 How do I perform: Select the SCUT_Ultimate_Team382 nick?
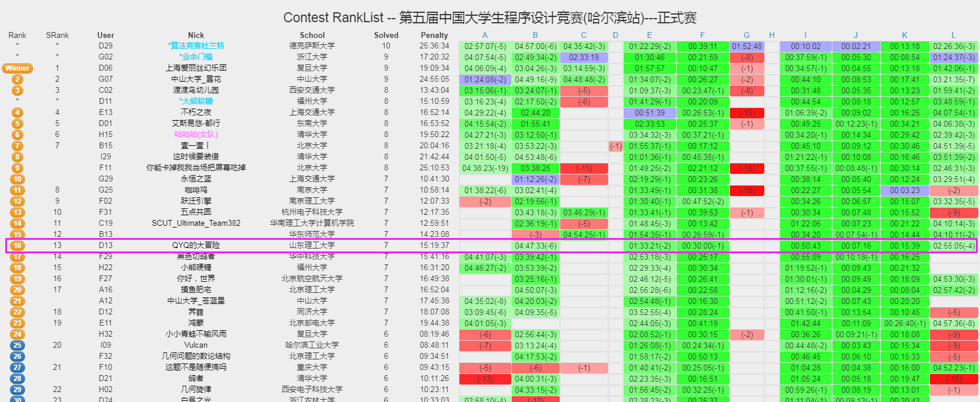pyautogui.click(x=196, y=223)
